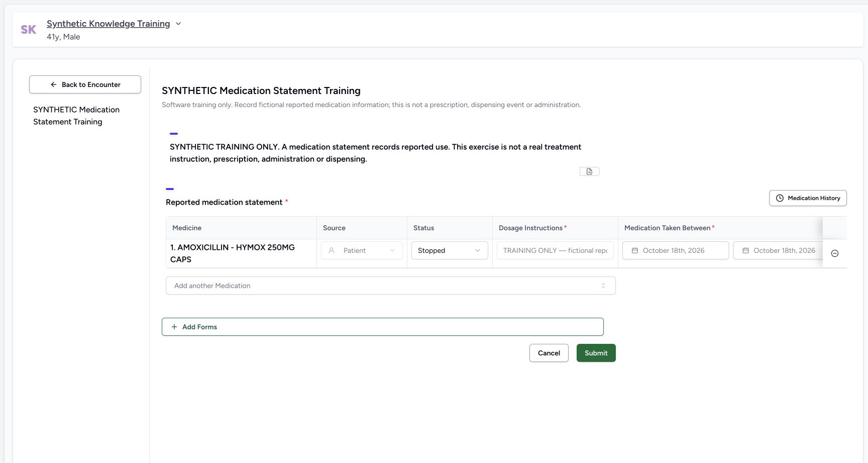The height and width of the screenshot is (463, 868).
Task: Click the AMOXICILLIN - HYMOX 250MG CAPS cell
Action: 241,253
